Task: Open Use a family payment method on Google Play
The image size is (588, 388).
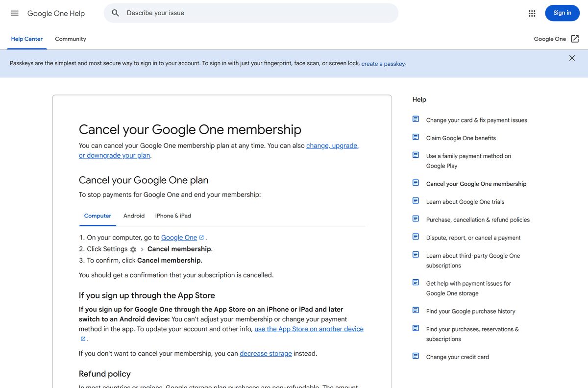Action: (x=468, y=161)
